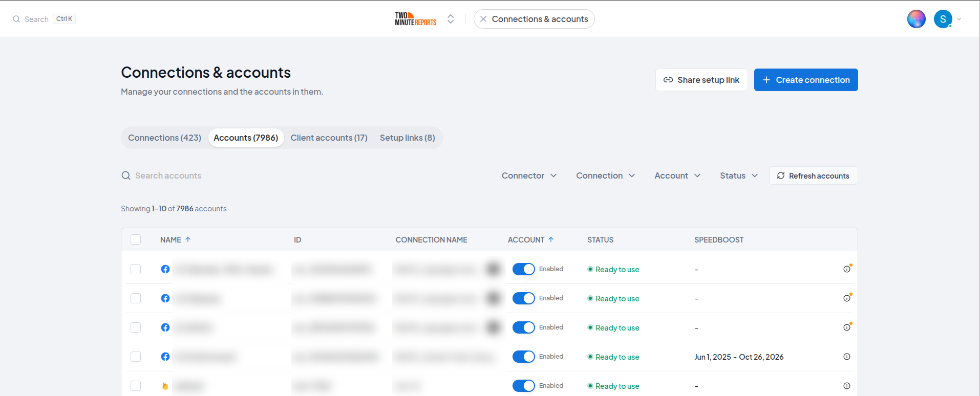Sort by NAME column arrow
This screenshot has height=396, width=980.
point(188,239)
